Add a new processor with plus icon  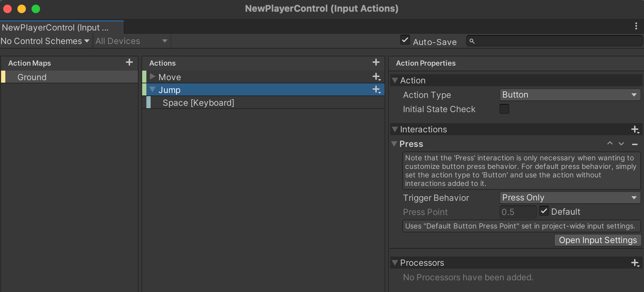click(635, 263)
